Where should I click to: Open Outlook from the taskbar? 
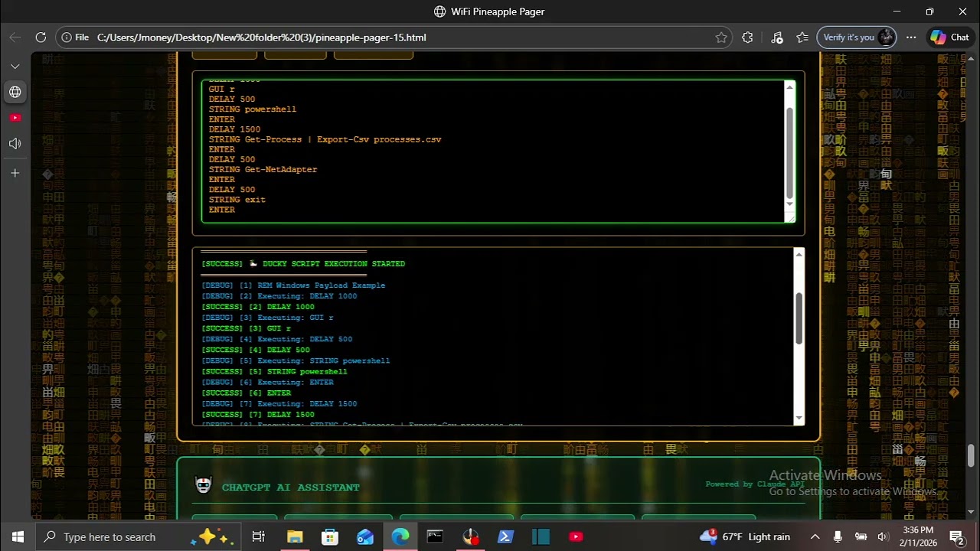(x=365, y=536)
